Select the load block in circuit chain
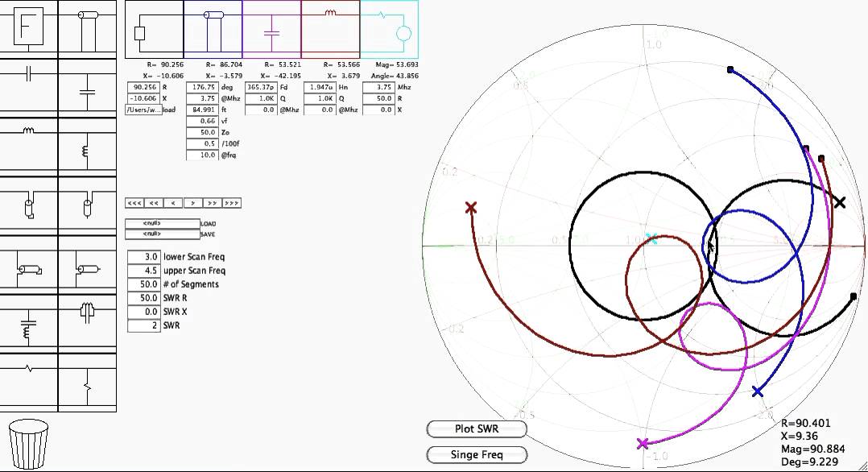This screenshot has width=868, height=472. tap(154, 29)
